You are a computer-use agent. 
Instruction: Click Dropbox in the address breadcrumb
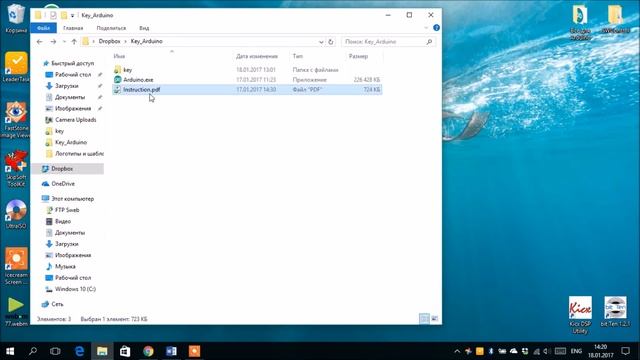pos(109,41)
